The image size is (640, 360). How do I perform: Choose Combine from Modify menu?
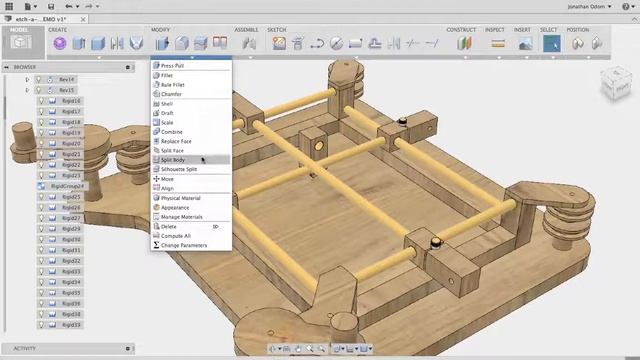pyautogui.click(x=191, y=132)
